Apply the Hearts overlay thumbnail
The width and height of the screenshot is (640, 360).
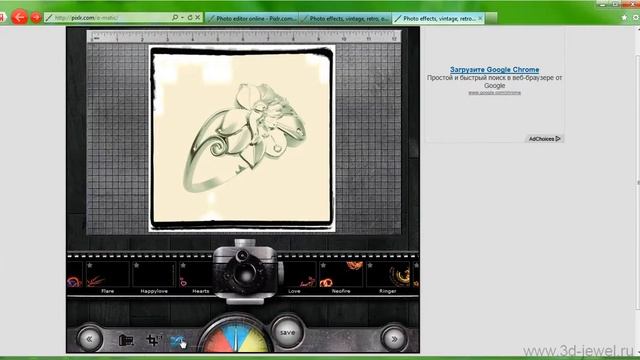196,274
